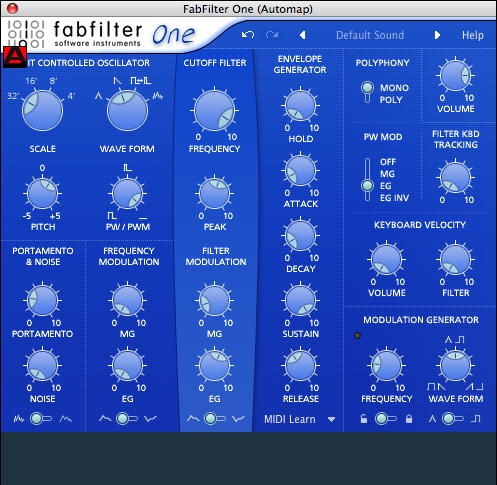Click the Filter Modulation MG knob
497x485 pixels.
click(214, 300)
